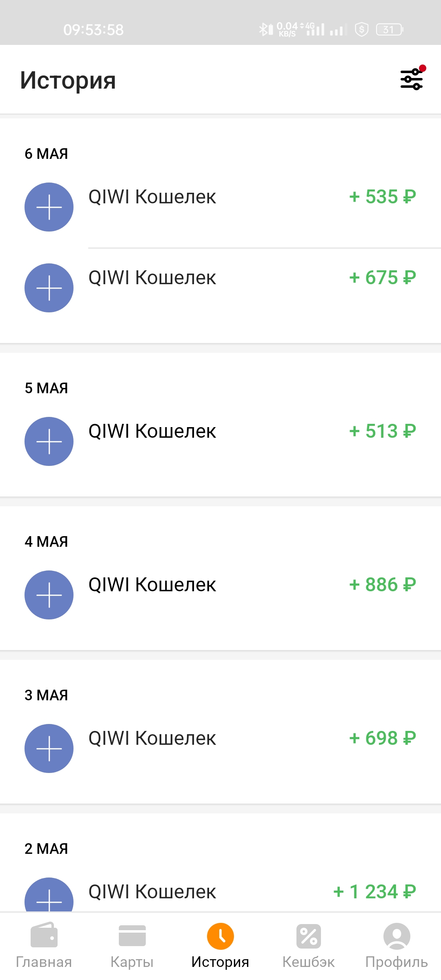This screenshot has height=980, width=441.
Task: View the + 513 ₽ transaction details
Action: click(x=383, y=431)
